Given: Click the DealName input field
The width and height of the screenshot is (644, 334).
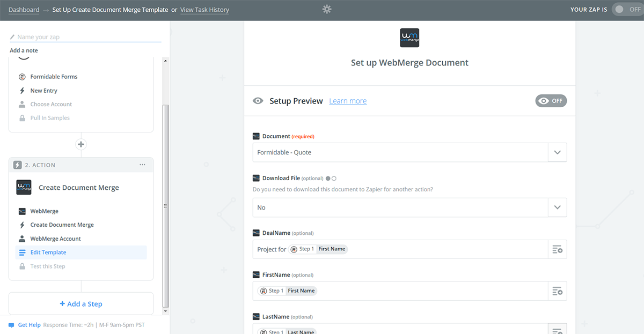Looking at the screenshot, I should coord(400,249).
